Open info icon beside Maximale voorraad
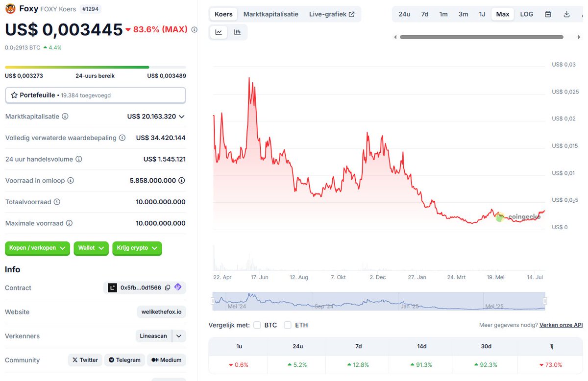Viewport: 588px width, 381px height. click(69, 223)
